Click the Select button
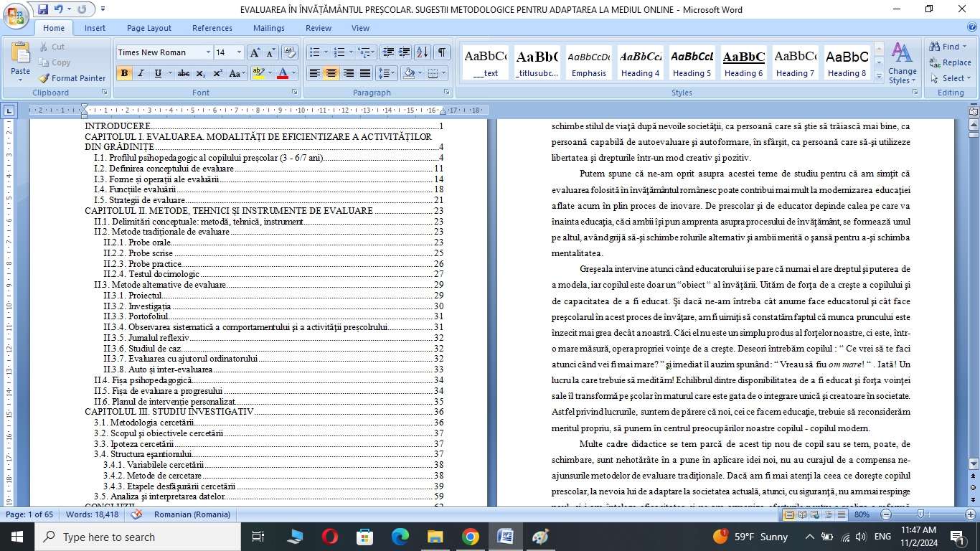This screenshot has width=980, height=551. tap(951, 78)
